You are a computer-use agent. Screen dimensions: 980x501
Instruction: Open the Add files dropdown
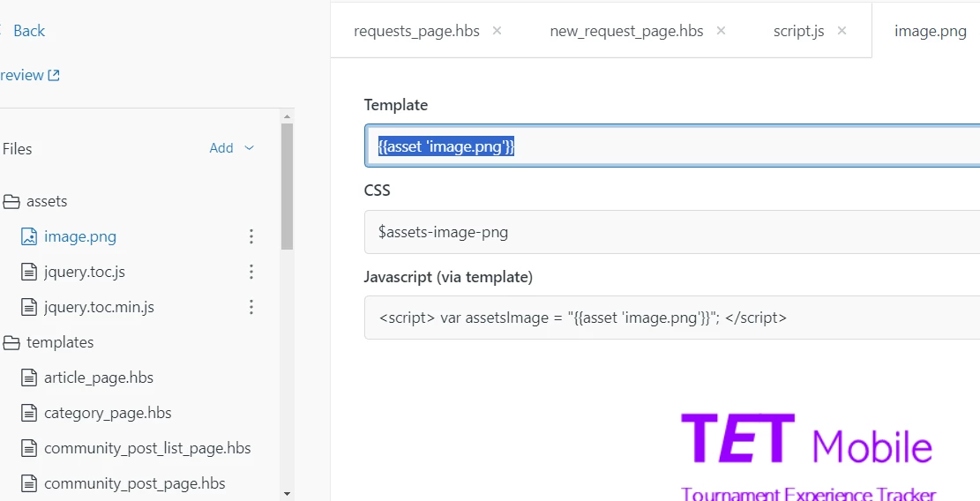[232, 148]
